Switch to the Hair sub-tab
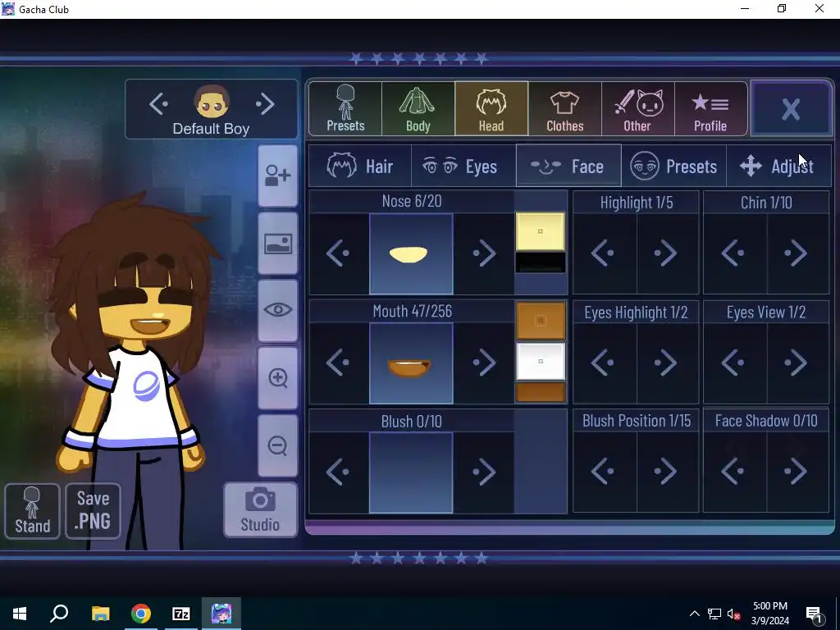 [360, 166]
